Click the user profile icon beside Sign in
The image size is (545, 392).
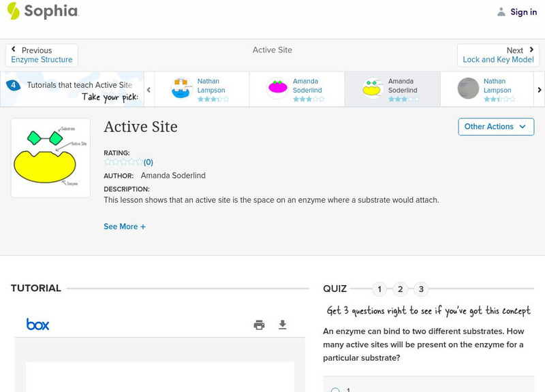[x=501, y=12]
